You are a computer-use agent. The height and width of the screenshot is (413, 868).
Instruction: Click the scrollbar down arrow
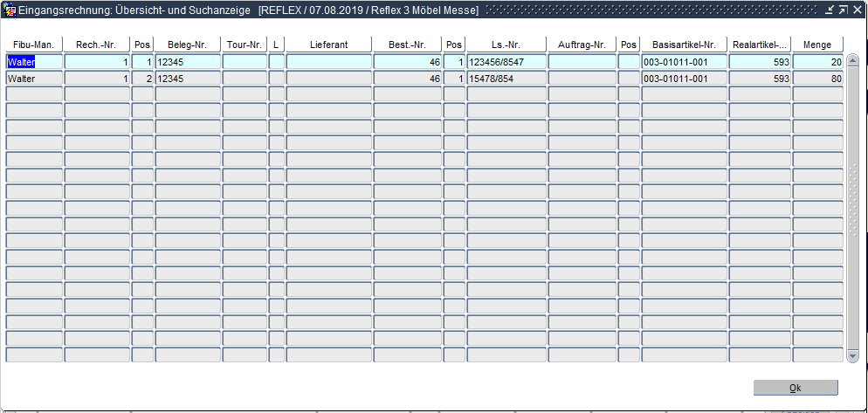(852, 355)
